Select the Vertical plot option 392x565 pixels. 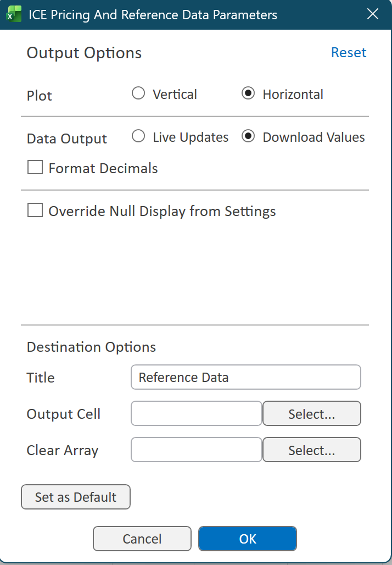[x=138, y=93]
